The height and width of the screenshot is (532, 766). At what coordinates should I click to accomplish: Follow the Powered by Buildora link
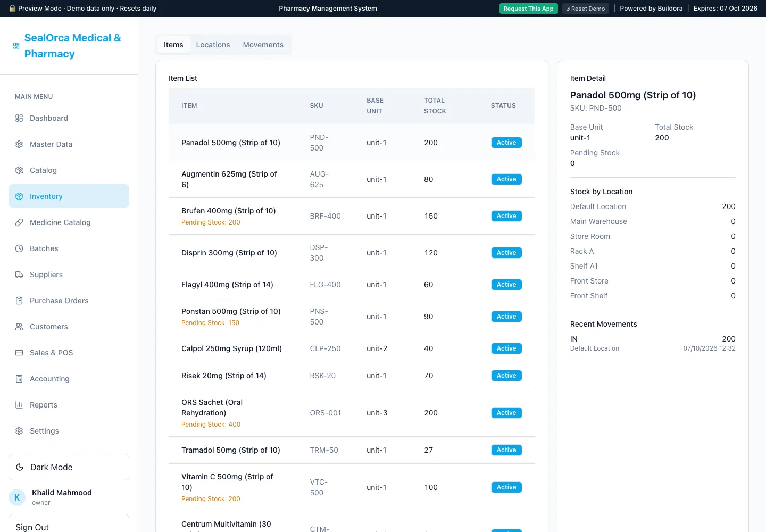coord(651,9)
